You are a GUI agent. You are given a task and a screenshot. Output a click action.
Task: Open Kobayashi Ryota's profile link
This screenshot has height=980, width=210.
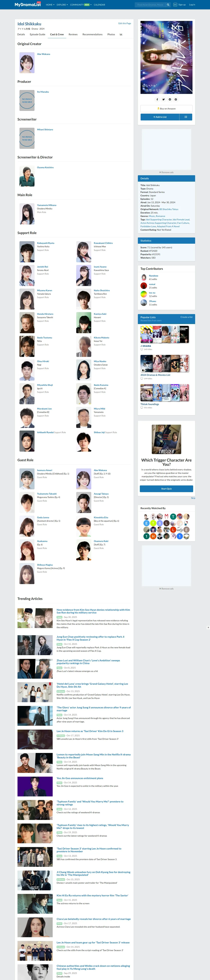pyautogui.click(x=46, y=243)
